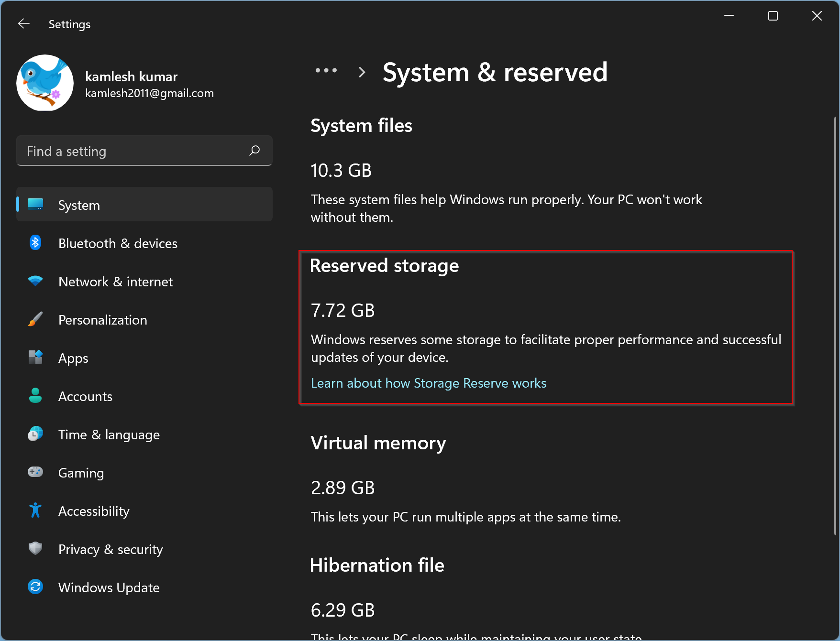Click the Privacy shield icon
Viewport: 840px width, 641px height.
35,549
